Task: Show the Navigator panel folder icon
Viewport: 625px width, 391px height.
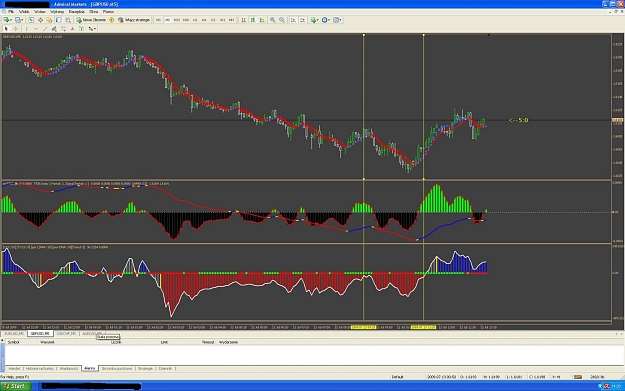Action: [49, 20]
